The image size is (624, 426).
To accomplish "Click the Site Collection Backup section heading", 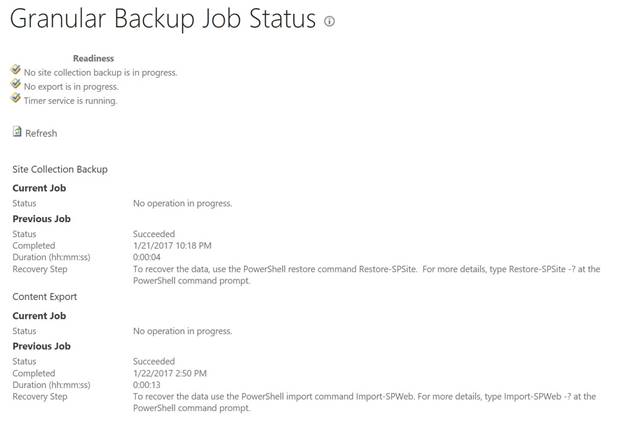I will tap(59, 169).
